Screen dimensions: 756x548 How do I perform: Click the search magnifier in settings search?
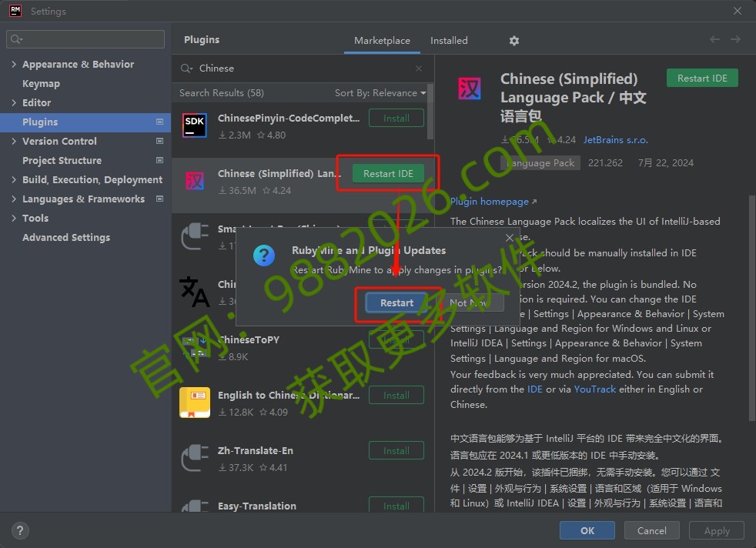click(x=16, y=39)
